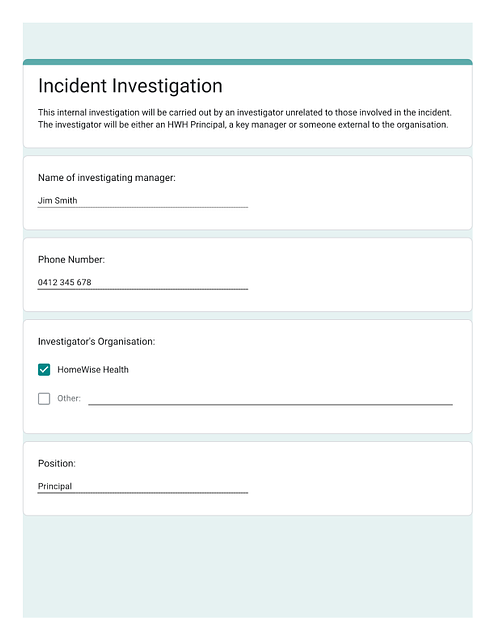The width and height of the screenshot is (495, 640).
Task: Click the Position question label
Action: point(57,463)
